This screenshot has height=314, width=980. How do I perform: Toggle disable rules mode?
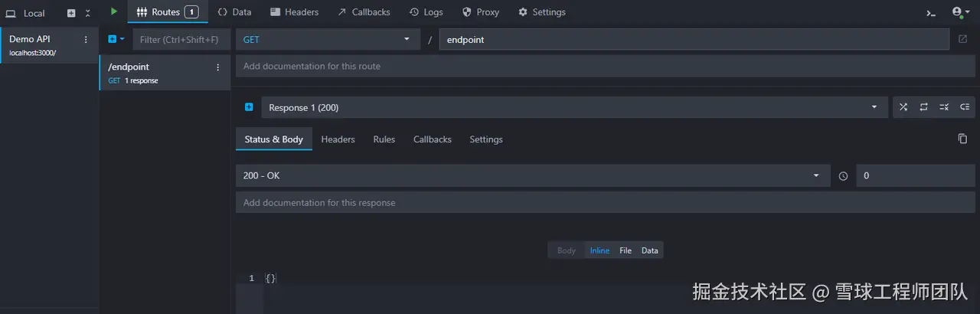[x=944, y=107]
